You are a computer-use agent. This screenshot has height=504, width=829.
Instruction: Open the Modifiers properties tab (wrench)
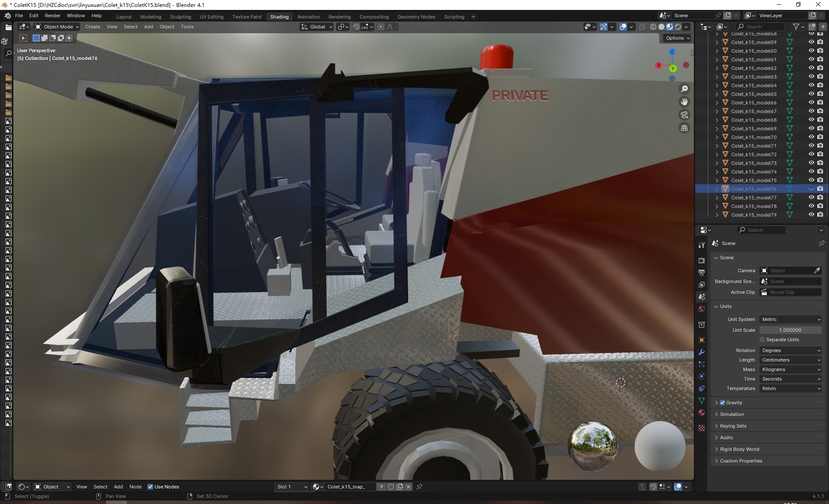coord(702,352)
